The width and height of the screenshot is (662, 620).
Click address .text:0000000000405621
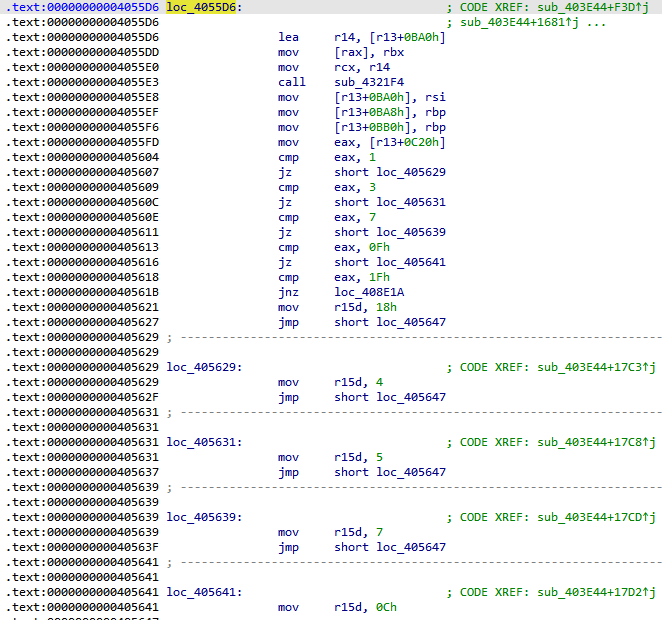point(82,307)
